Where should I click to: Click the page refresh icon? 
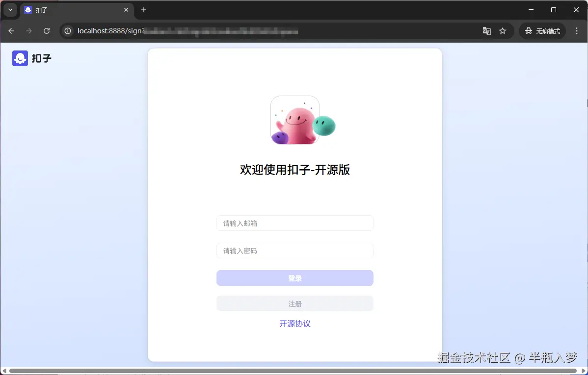pyautogui.click(x=47, y=30)
